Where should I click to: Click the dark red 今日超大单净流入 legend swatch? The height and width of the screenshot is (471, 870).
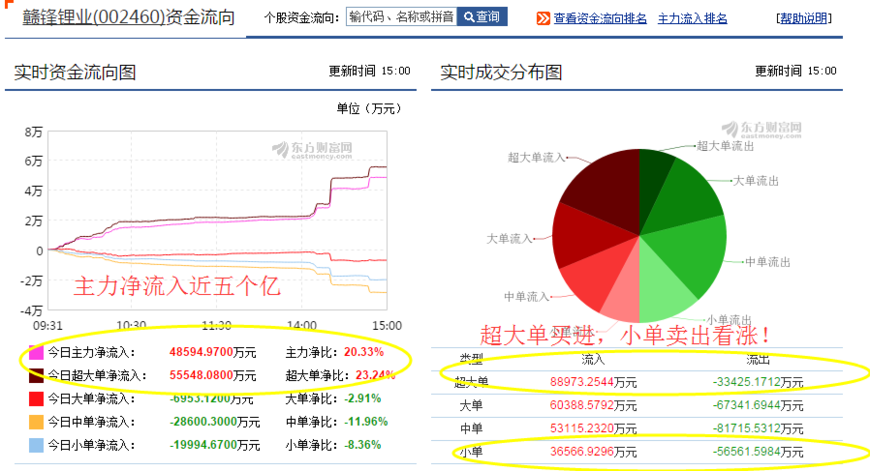pos(36,376)
